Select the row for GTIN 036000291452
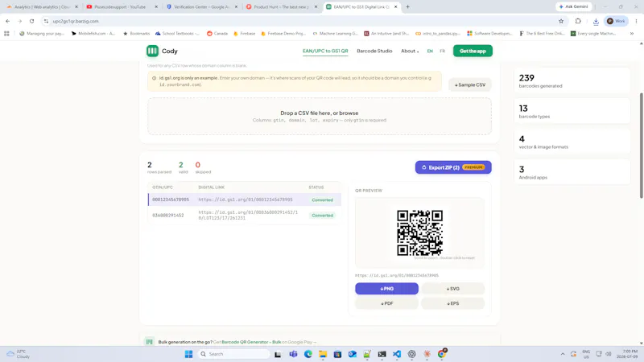 tap(245, 215)
